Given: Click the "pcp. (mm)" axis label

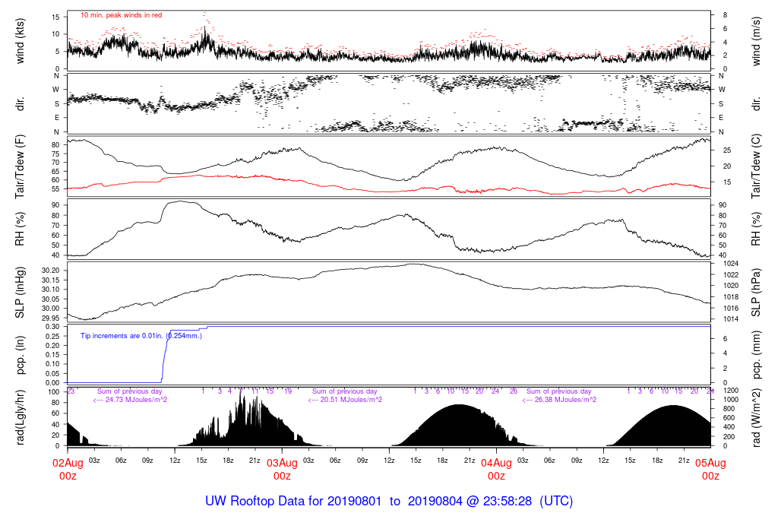Looking at the screenshot, I should click(757, 354).
